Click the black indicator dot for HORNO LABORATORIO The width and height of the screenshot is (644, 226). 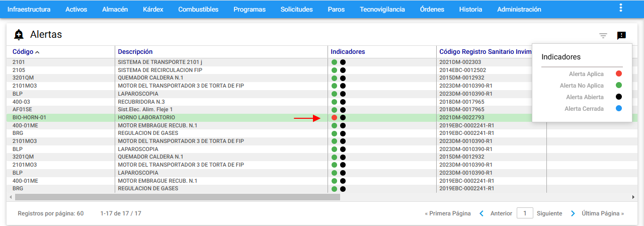click(343, 117)
